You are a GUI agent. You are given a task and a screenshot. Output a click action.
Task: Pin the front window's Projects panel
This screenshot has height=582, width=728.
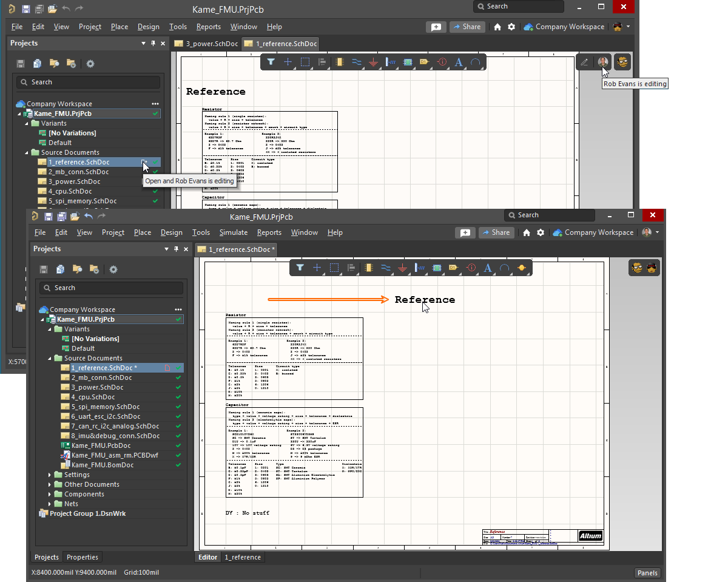click(176, 249)
